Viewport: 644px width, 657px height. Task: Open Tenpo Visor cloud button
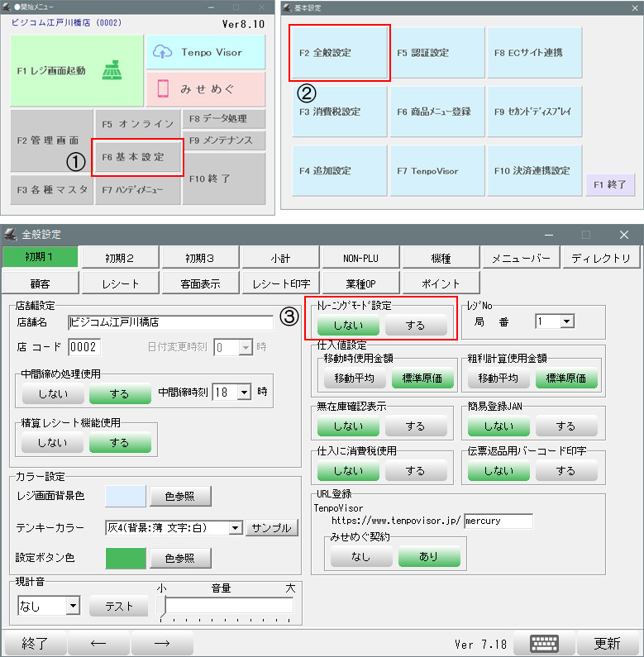click(206, 52)
